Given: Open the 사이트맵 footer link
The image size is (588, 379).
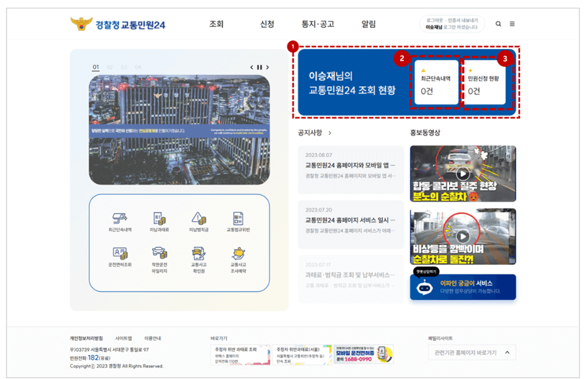Looking at the screenshot, I should point(123,339).
